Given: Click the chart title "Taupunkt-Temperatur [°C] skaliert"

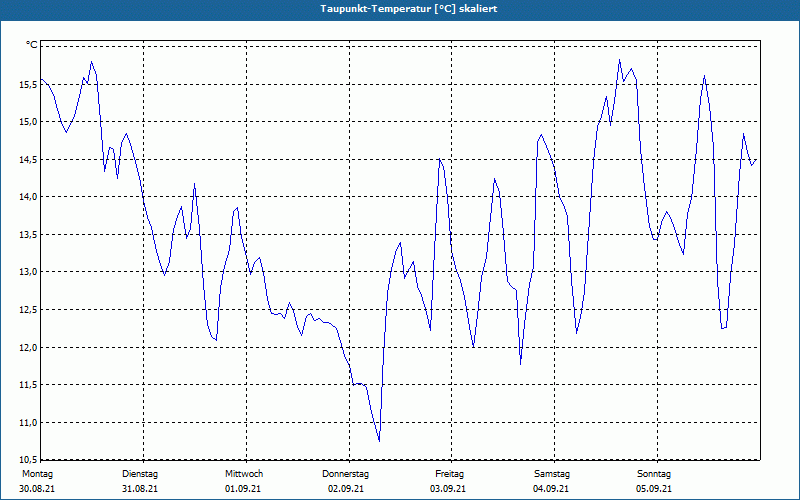Looking at the screenshot, I should (409, 9).
